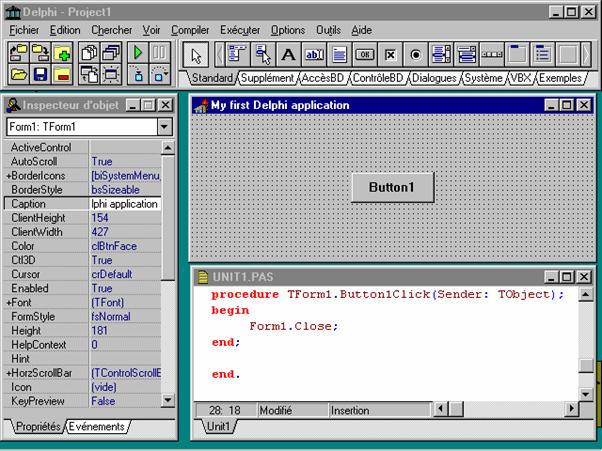This screenshot has width=602, height=451.
Task: Click the Open Project toolbar icon
Action: click(x=18, y=53)
